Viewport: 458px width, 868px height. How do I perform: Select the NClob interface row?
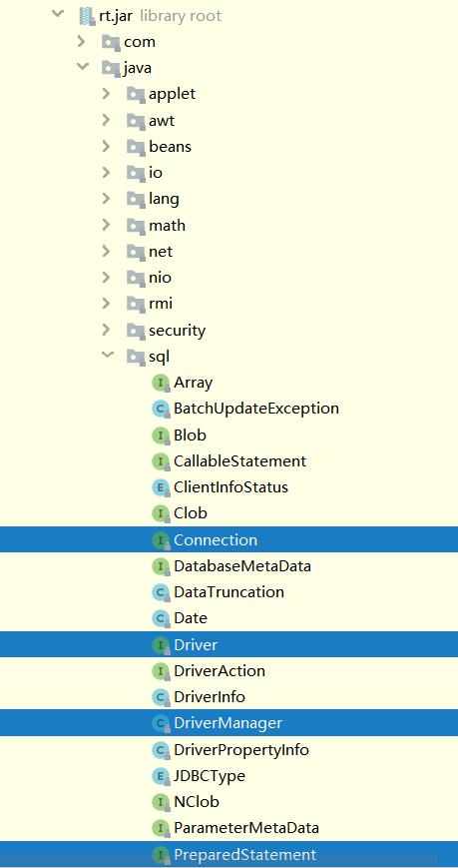pos(229,801)
